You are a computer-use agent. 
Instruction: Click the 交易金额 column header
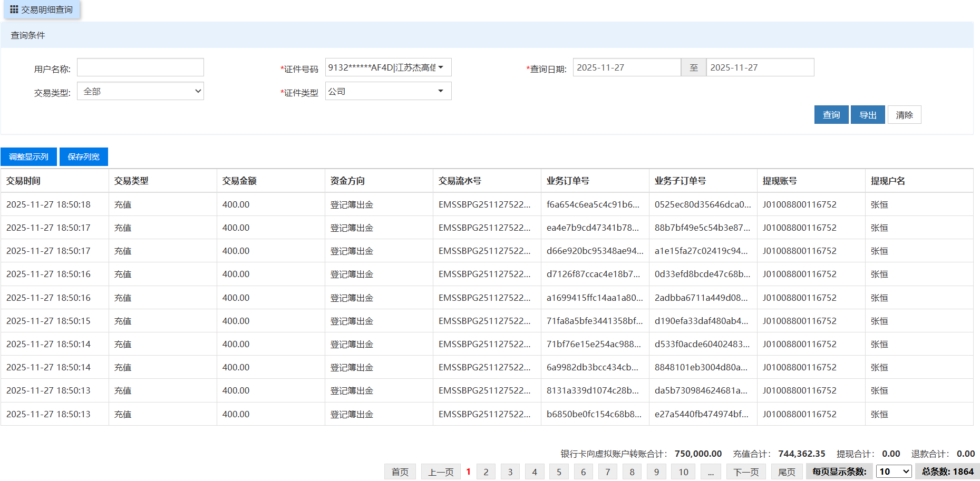coord(239,181)
